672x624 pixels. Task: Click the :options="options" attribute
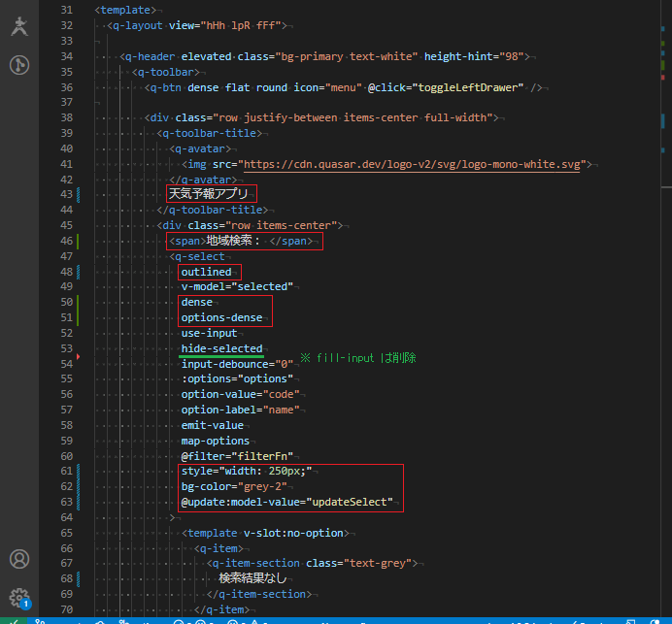coord(237,379)
